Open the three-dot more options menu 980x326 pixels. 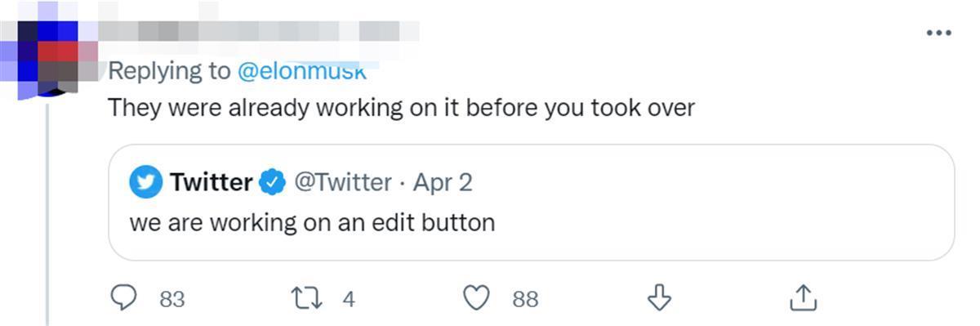(x=939, y=33)
